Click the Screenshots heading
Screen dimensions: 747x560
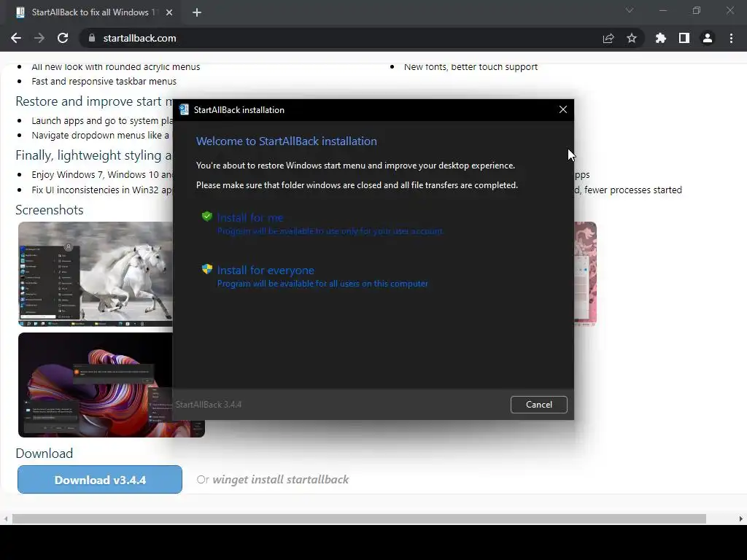(49, 210)
